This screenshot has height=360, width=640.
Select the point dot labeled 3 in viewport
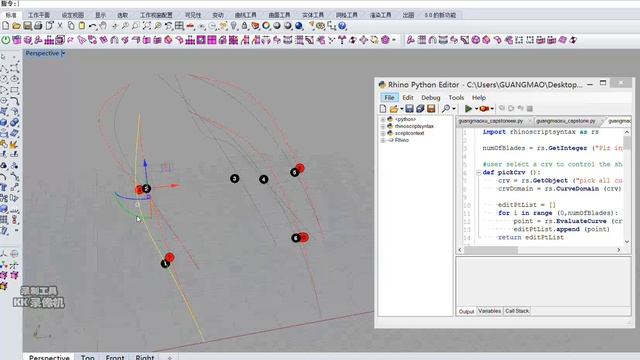[234, 178]
